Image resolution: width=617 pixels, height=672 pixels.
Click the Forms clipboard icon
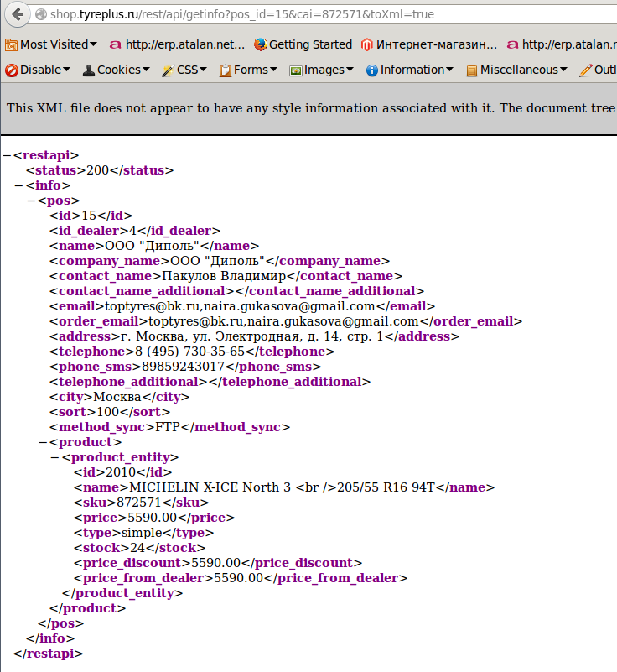pos(226,70)
